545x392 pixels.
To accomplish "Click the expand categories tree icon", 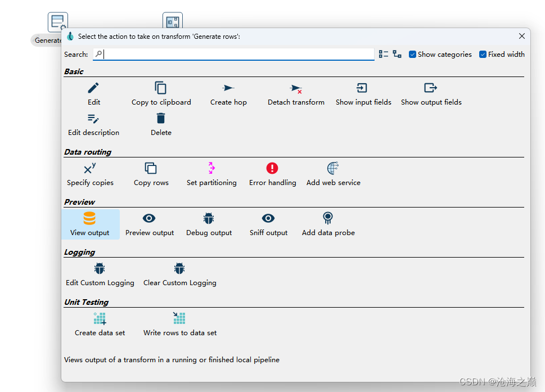I will click(x=397, y=54).
